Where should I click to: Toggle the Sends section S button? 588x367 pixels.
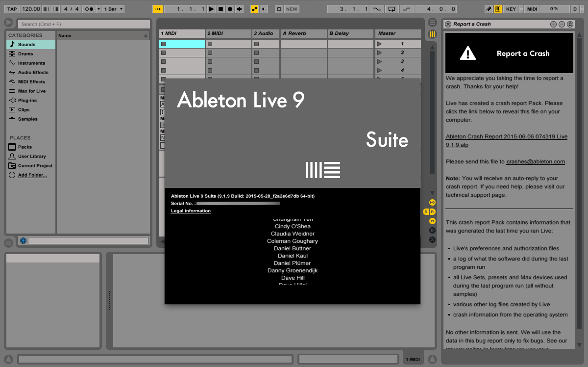[x=426, y=211]
